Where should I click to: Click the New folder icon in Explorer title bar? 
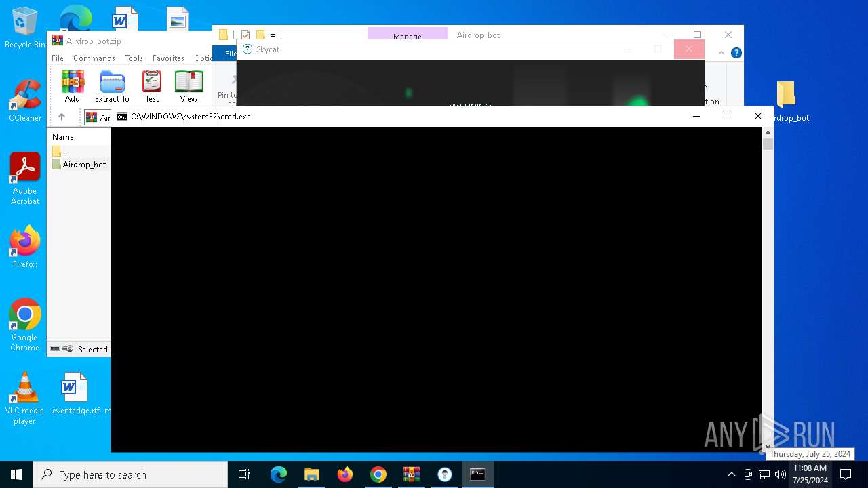click(x=260, y=35)
